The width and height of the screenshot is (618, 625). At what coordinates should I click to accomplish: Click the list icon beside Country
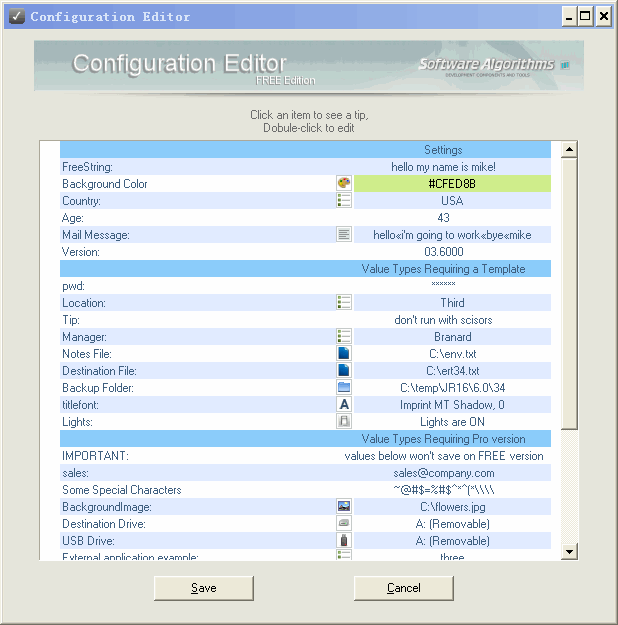[x=344, y=200]
